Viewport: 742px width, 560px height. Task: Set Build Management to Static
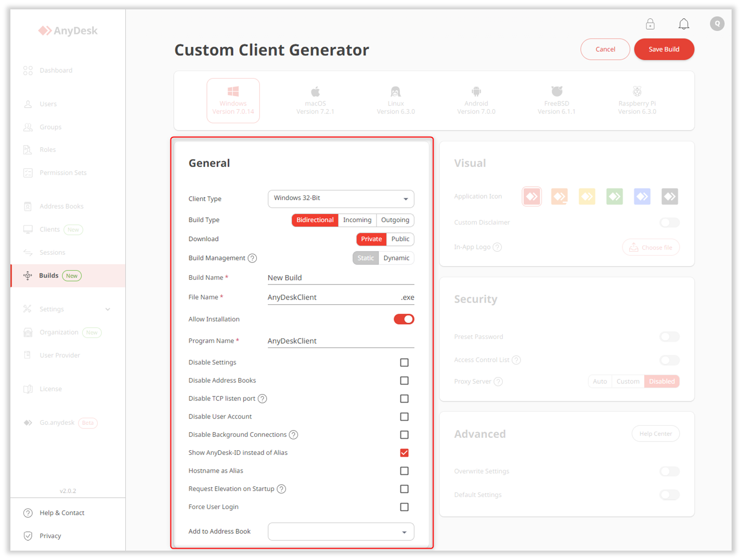coord(366,258)
